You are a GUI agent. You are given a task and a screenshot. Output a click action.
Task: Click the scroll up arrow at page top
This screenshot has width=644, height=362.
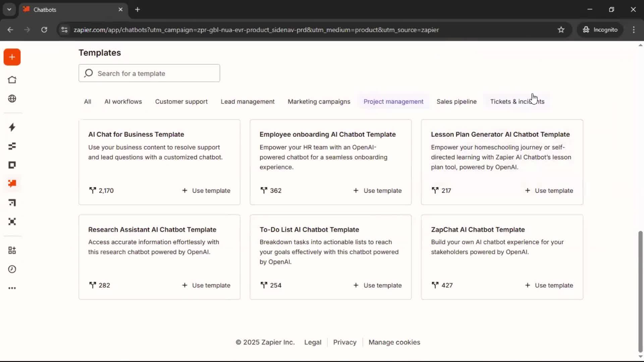pos(640,45)
